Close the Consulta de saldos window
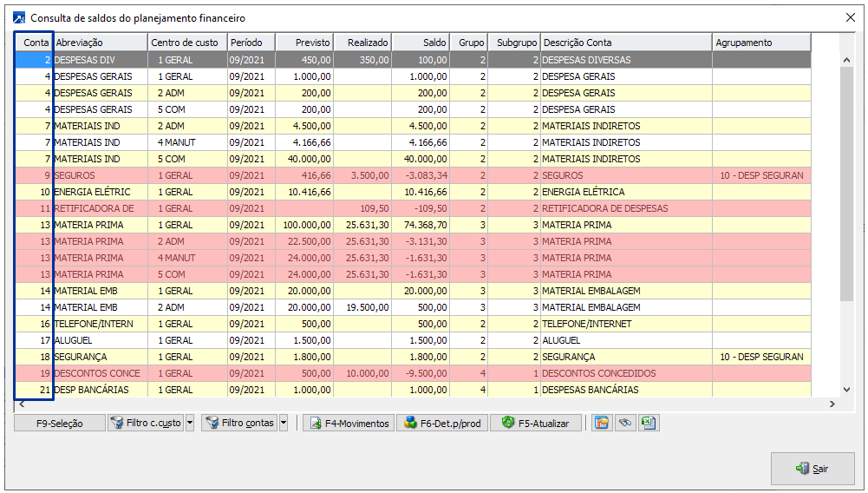 pyautogui.click(x=849, y=17)
